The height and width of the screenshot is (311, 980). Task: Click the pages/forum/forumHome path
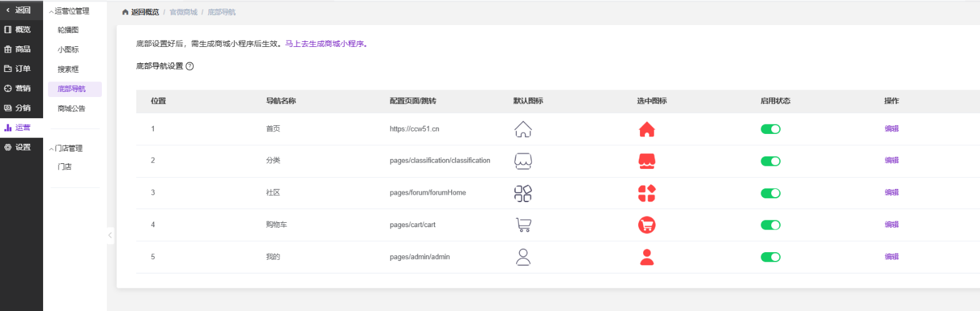coord(427,193)
